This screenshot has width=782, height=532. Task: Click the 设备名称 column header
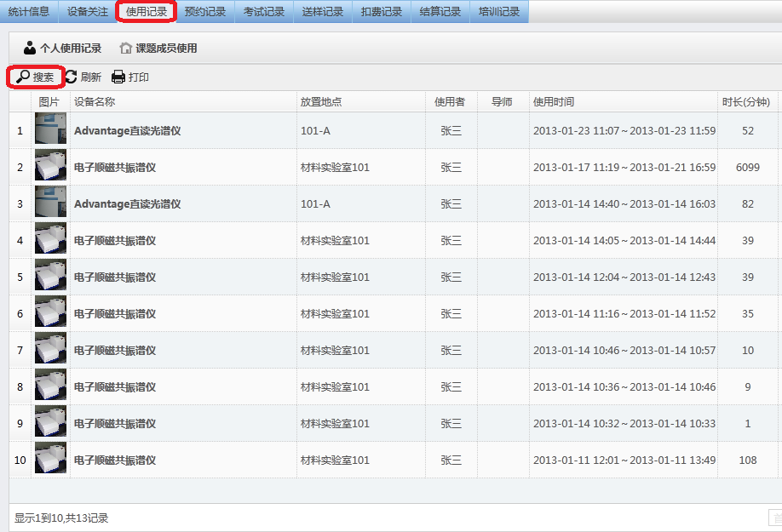[95, 102]
